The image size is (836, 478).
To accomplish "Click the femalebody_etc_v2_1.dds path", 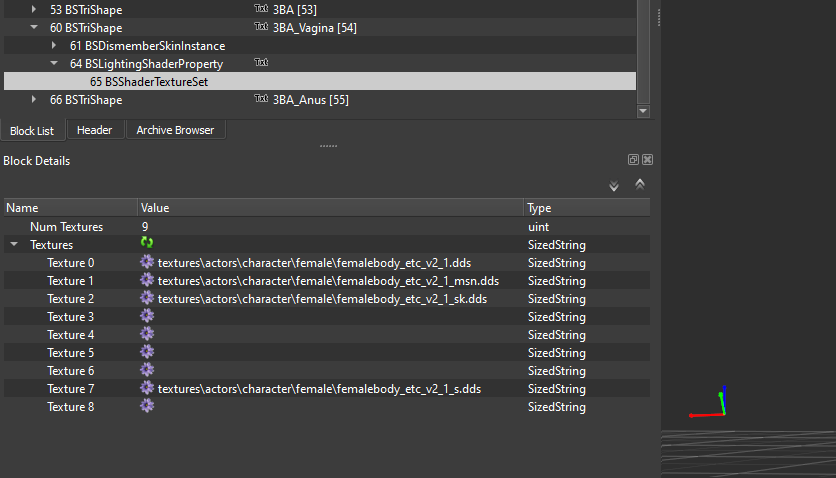I will click(x=314, y=263).
